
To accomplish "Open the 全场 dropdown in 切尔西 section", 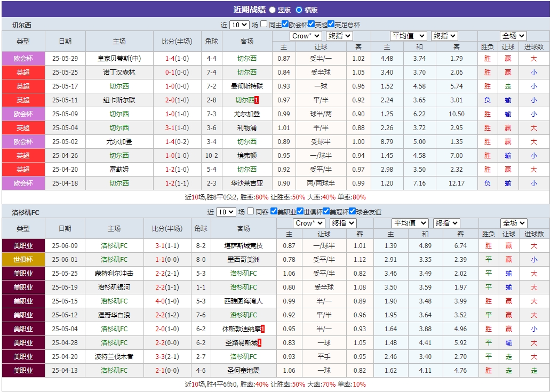I will (x=512, y=36).
